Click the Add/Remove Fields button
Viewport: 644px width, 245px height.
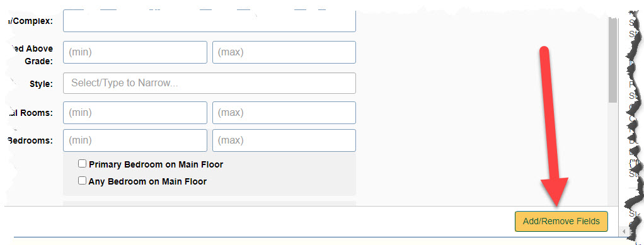click(x=561, y=221)
